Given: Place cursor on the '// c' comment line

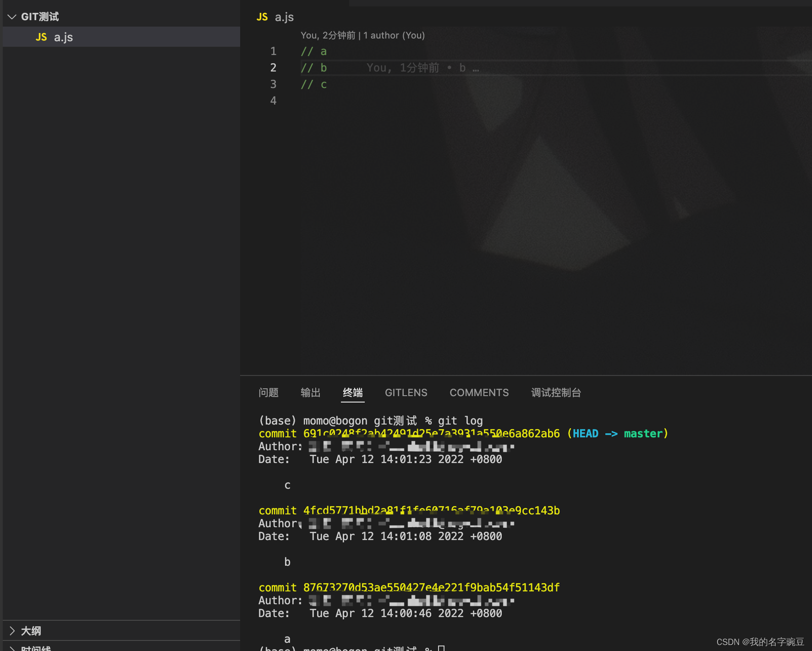Looking at the screenshot, I should tap(314, 84).
